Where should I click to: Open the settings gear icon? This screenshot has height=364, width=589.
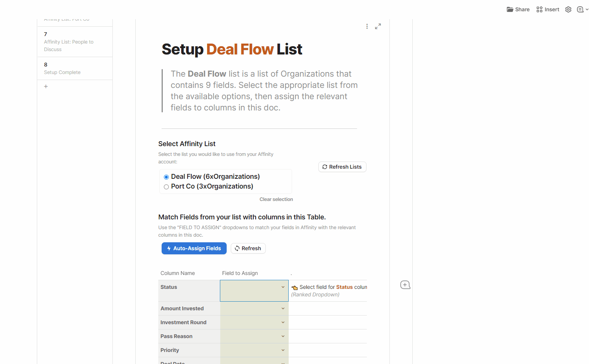pos(568,9)
